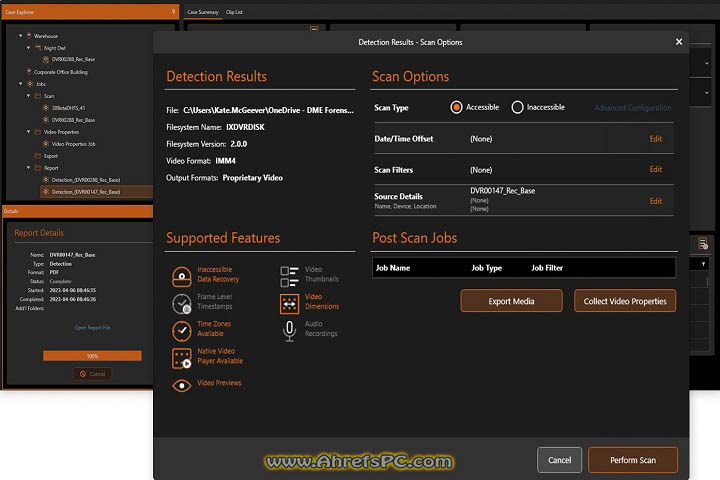Collapse the Night Owl tree node

[28, 48]
